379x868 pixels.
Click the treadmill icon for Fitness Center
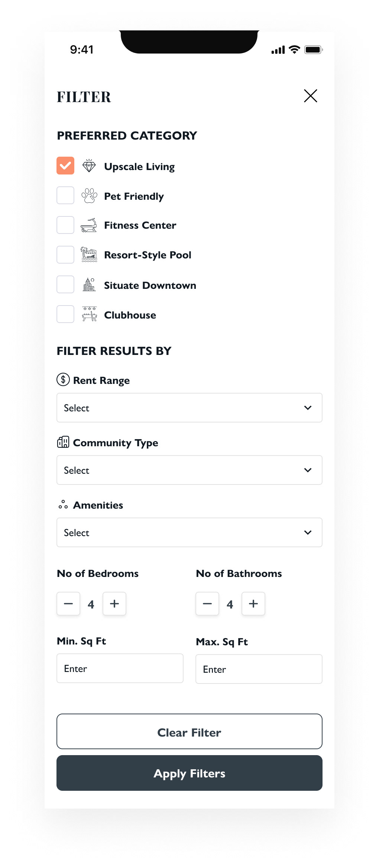tap(89, 225)
